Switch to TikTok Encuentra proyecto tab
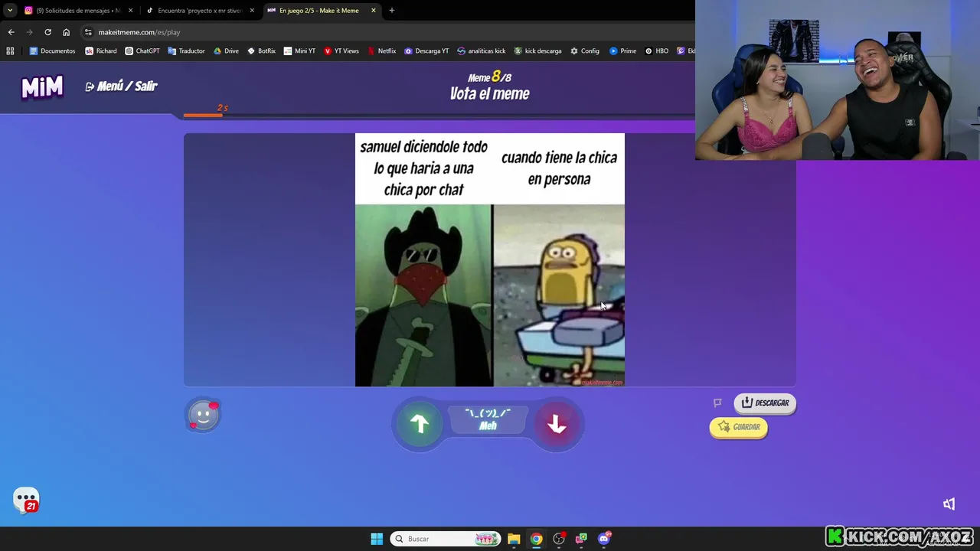The image size is (980, 551). click(x=200, y=11)
